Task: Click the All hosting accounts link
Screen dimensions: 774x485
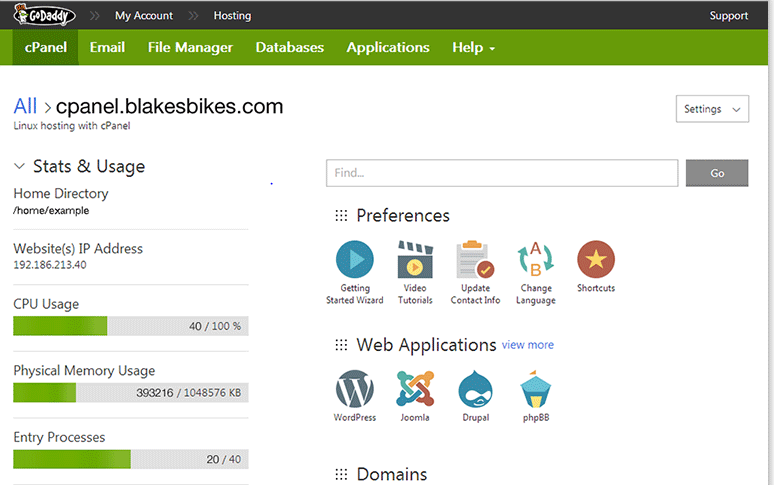Action: coord(25,106)
